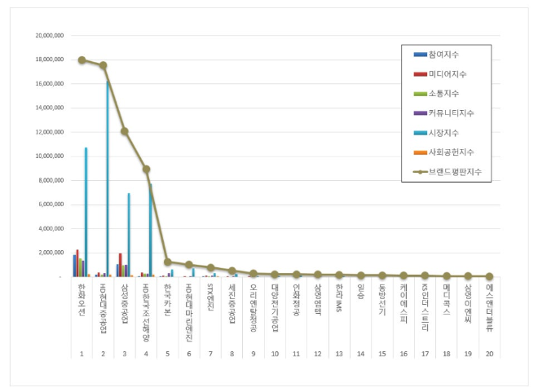Select the 커뮤니티지수 legend entry

(x=451, y=113)
